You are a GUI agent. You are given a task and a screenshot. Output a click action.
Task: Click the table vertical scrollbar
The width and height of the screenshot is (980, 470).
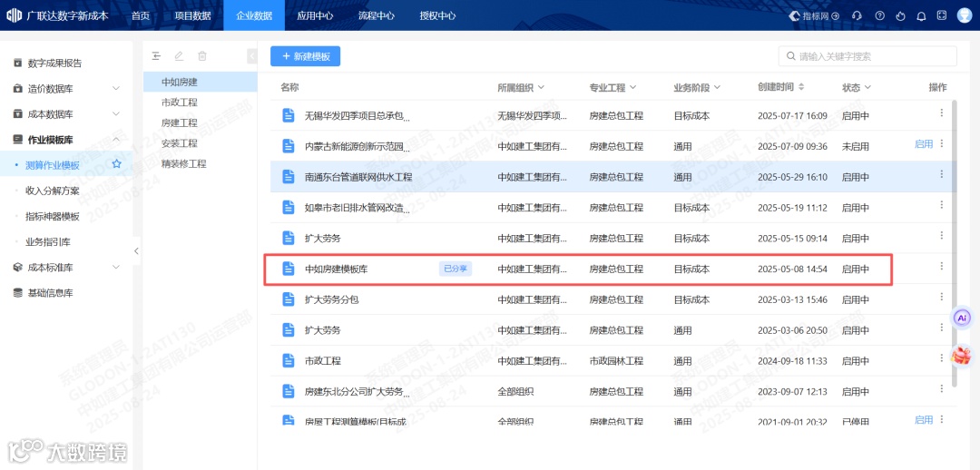(953, 244)
